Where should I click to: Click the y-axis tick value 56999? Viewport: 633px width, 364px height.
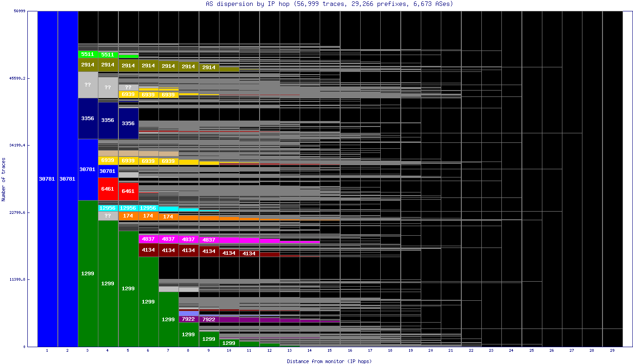19,11
